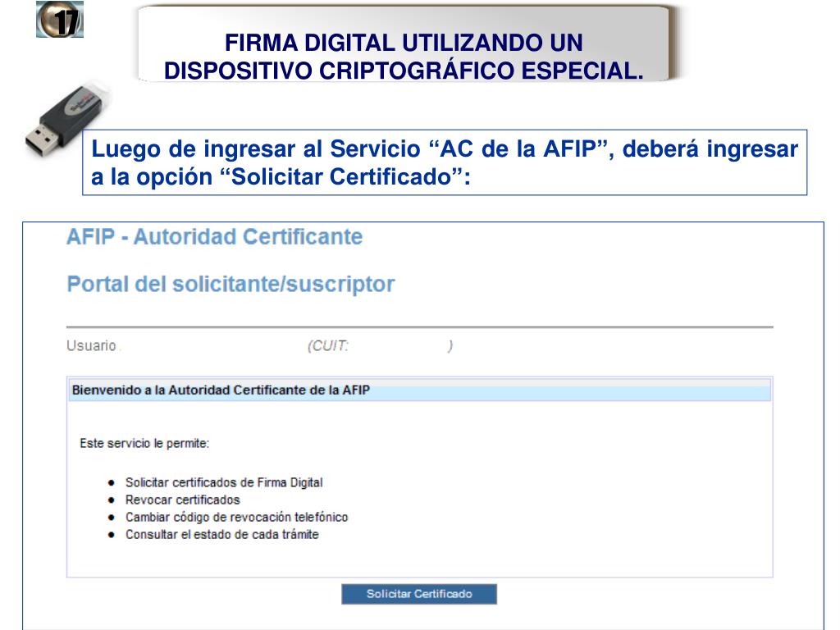The image size is (840, 630).
Task: Click the number 17 slide badge
Action: pos(60,20)
